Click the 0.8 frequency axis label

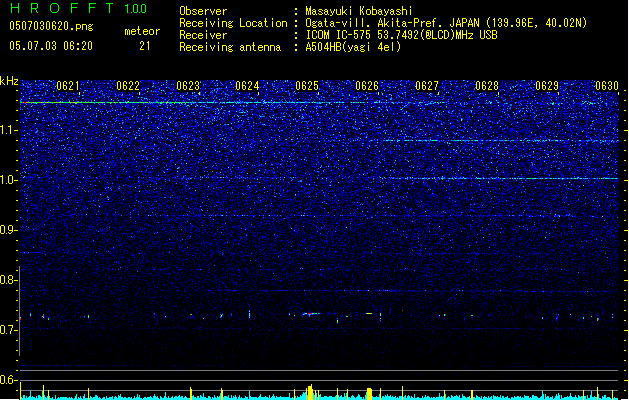point(8,280)
